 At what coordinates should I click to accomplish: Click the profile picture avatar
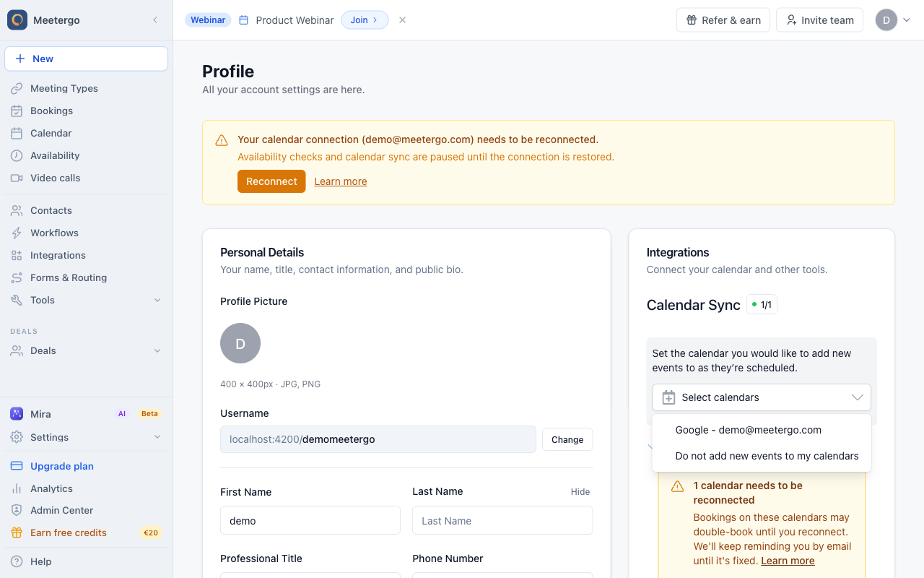(240, 343)
